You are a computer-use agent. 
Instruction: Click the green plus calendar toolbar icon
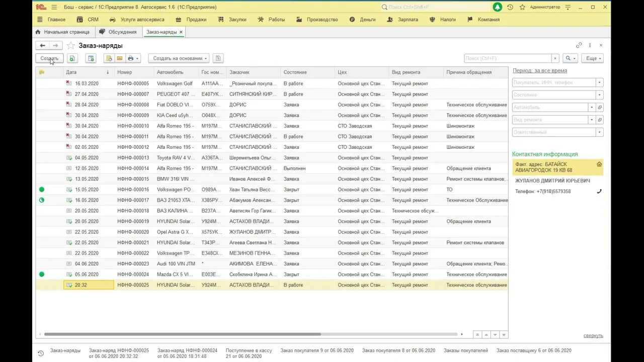(x=91, y=58)
